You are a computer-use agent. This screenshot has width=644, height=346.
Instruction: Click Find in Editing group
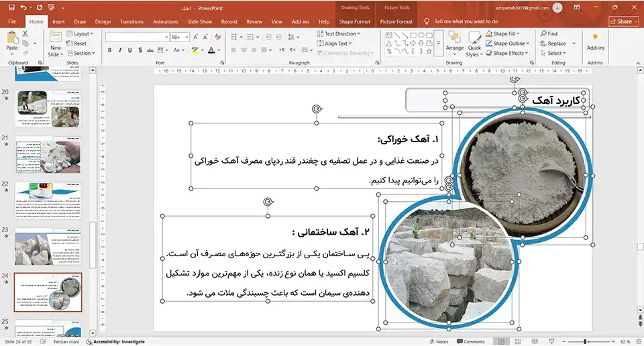click(x=549, y=34)
